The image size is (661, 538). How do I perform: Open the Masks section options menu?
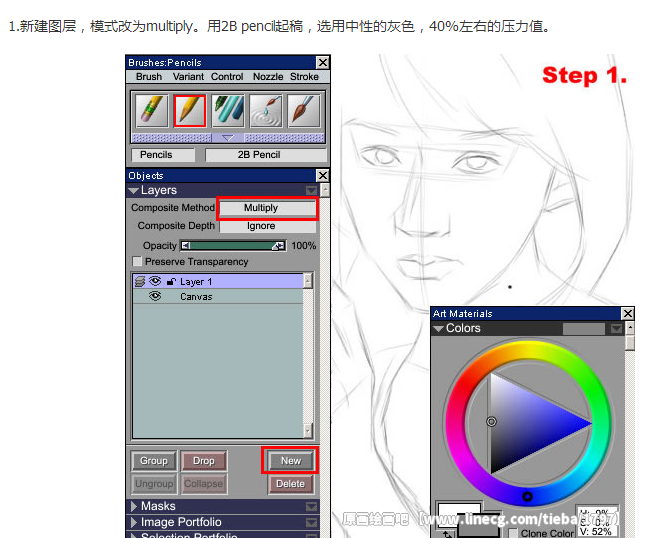(312, 506)
